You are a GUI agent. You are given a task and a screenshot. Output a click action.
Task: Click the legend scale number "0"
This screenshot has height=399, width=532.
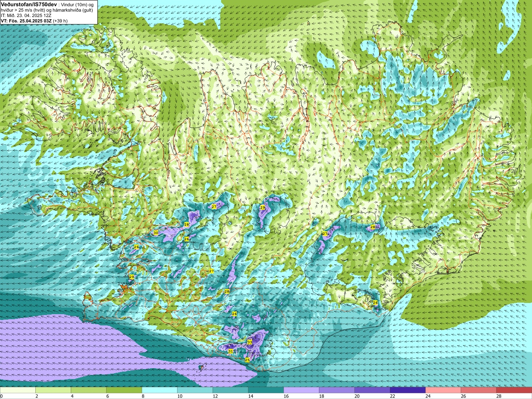tap(2, 396)
